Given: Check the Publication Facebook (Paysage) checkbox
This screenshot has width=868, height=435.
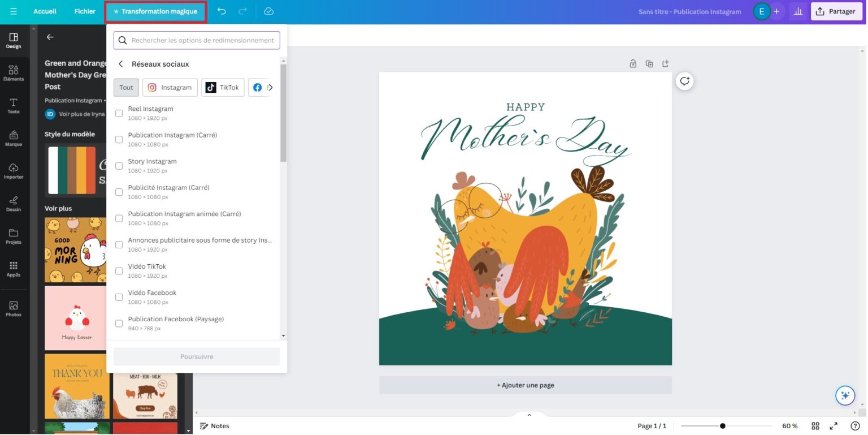Looking at the screenshot, I should click(119, 323).
